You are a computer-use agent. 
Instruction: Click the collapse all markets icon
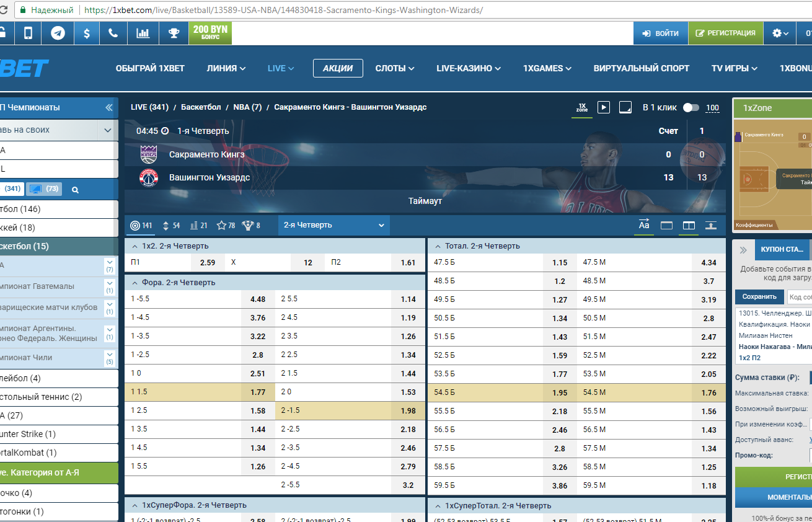(711, 226)
